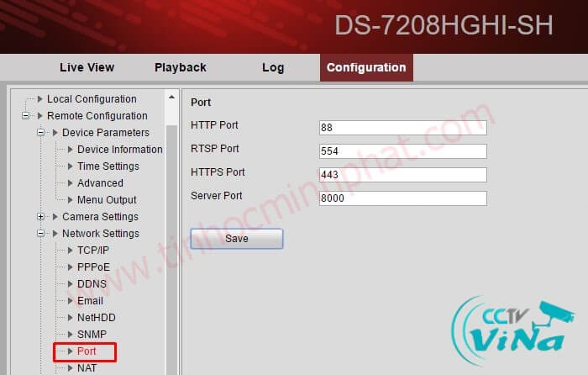Click the arrow icon beside NAT
The height and width of the screenshot is (375, 588).
point(70,368)
